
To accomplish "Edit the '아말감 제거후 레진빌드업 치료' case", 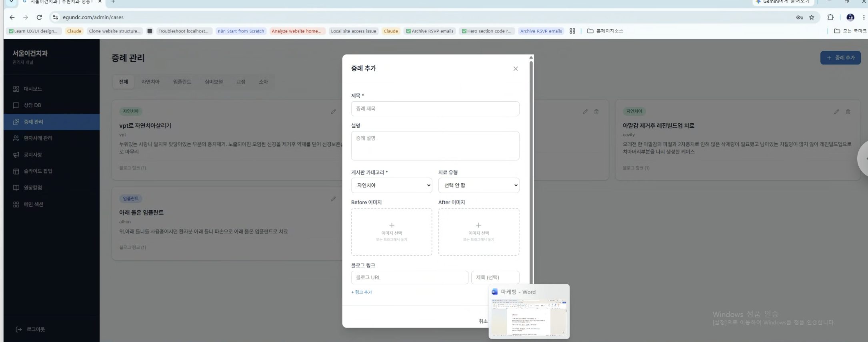I will coord(836,112).
